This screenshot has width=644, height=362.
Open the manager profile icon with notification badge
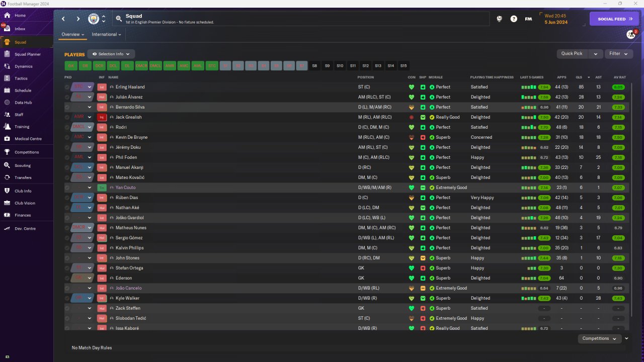point(631,35)
